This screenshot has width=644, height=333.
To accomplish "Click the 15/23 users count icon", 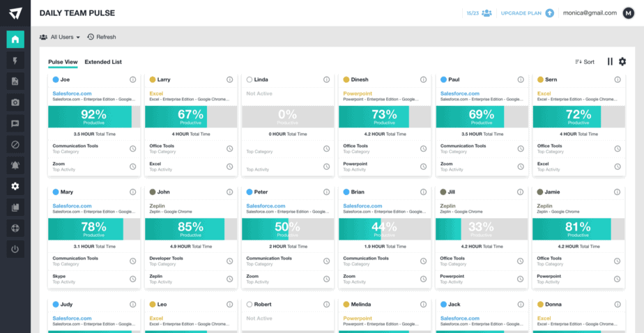I will 486,13.
